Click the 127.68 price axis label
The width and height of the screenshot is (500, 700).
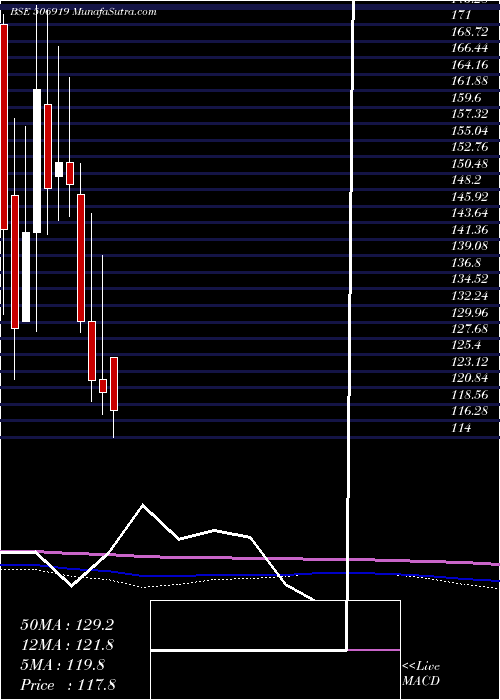click(470, 329)
